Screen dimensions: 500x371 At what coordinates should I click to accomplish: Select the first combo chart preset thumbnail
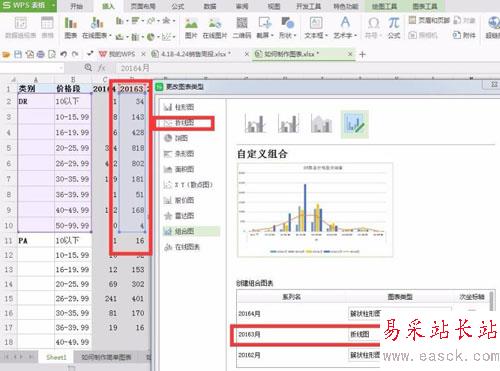pyautogui.click(x=255, y=124)
